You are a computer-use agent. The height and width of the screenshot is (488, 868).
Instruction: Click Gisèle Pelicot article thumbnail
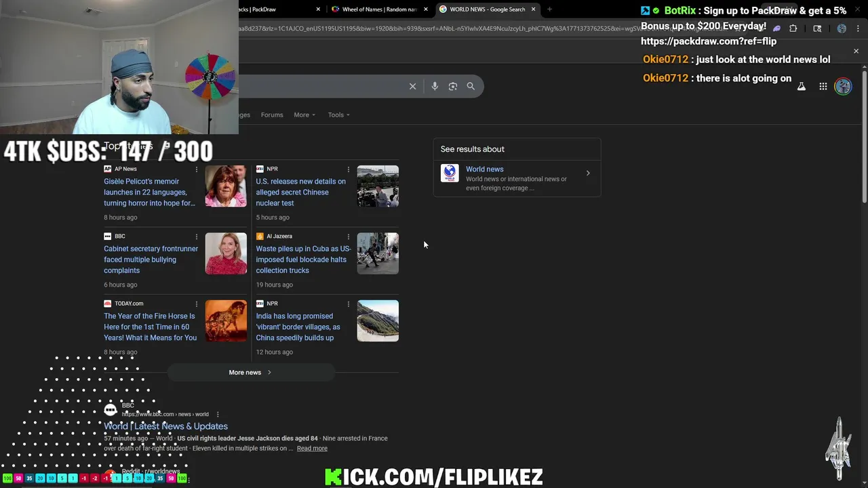tap(226, 186)
